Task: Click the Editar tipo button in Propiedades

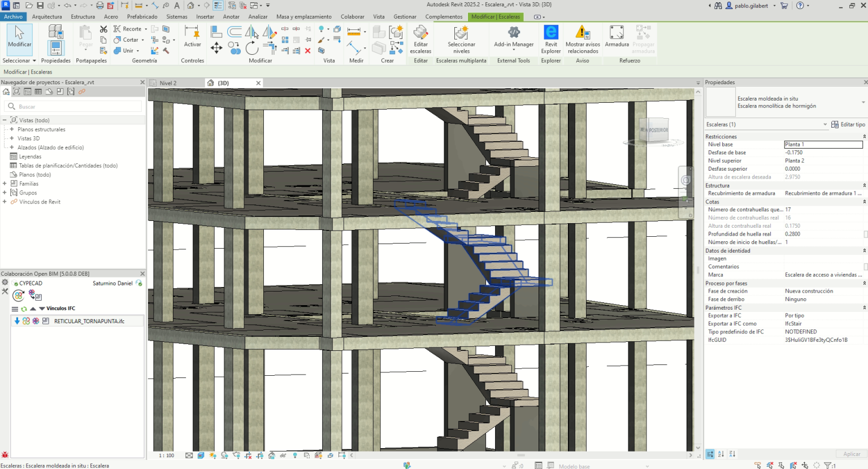Action: click(849, 124)
